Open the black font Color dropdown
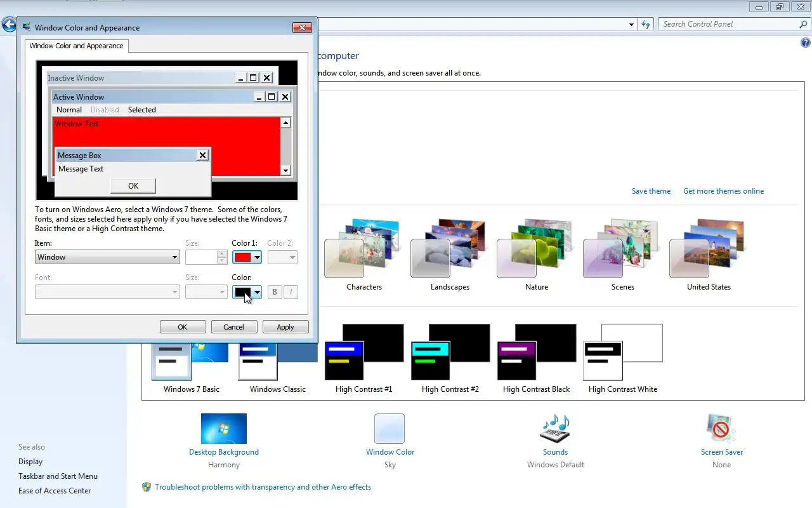 (x=247, y=292)
